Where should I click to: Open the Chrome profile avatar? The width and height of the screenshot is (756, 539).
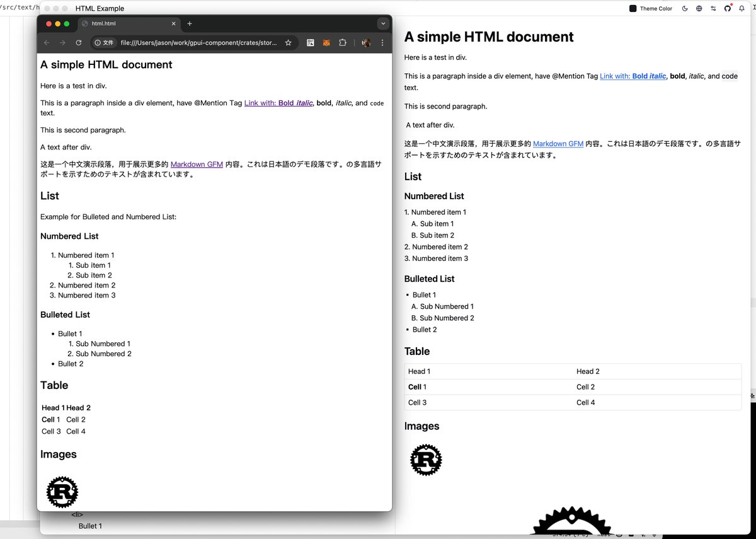click(367, 43)
